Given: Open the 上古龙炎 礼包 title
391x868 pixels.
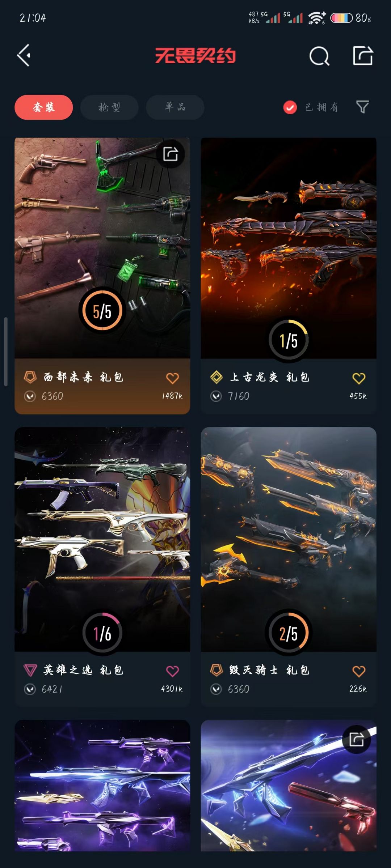Looking at the screenshot, I should (269, 377).
